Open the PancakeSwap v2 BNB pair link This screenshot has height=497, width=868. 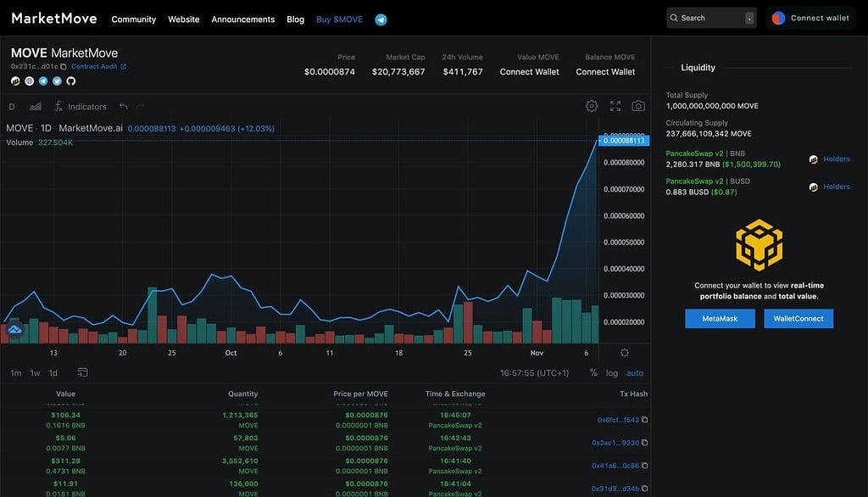pos(694,154)
